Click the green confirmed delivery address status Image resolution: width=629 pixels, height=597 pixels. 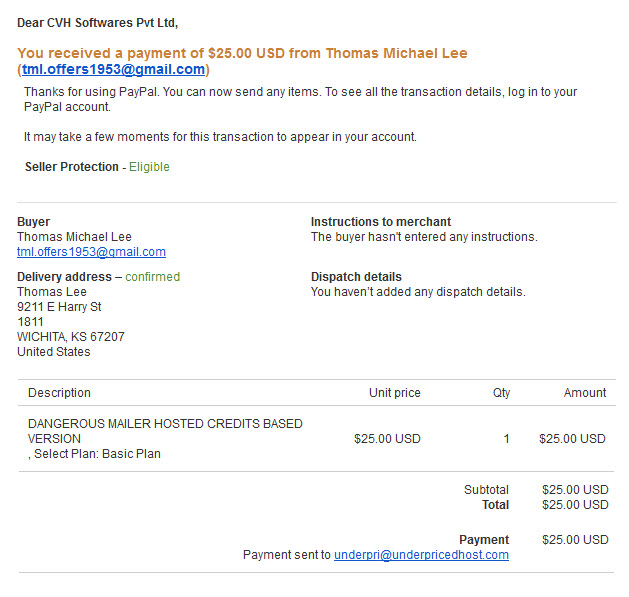(152, 277)
